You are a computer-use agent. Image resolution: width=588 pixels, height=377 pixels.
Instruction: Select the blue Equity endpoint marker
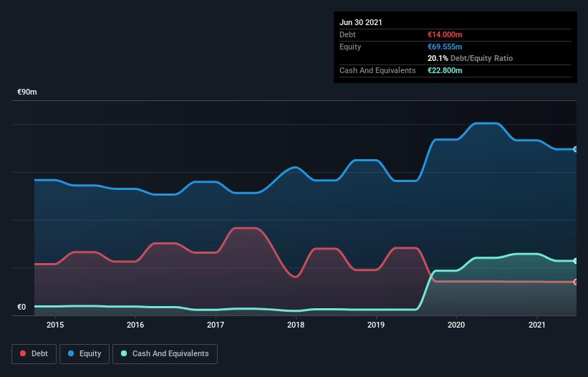[576, 149]
